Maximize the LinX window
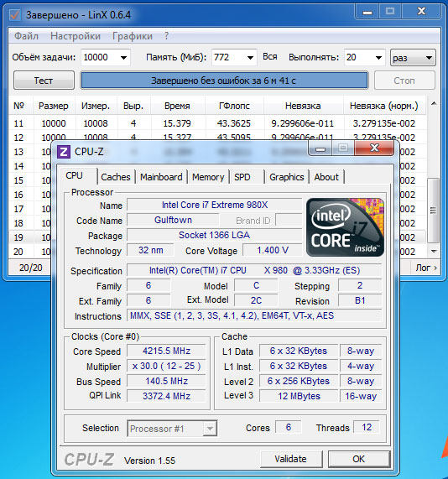The image size is (448, 479). pos(390,12)
